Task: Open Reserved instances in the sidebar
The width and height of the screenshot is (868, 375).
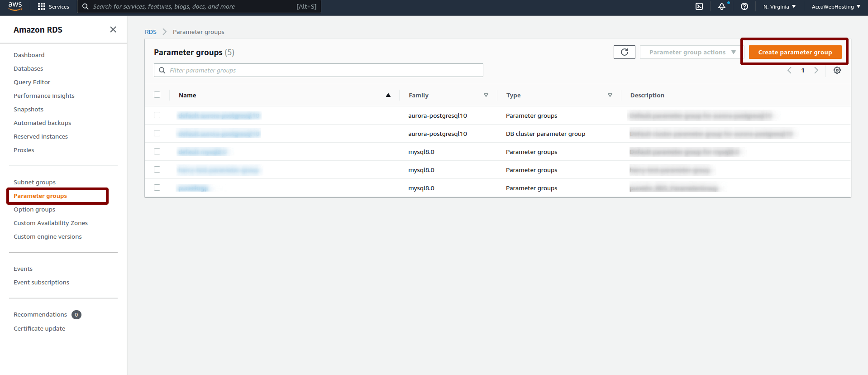Action: click(41, 136)
